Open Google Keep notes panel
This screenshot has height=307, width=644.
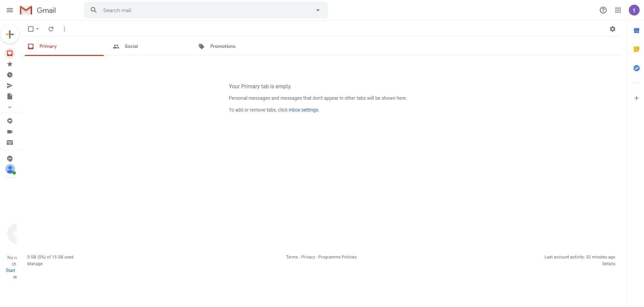(x=637, y=49)
